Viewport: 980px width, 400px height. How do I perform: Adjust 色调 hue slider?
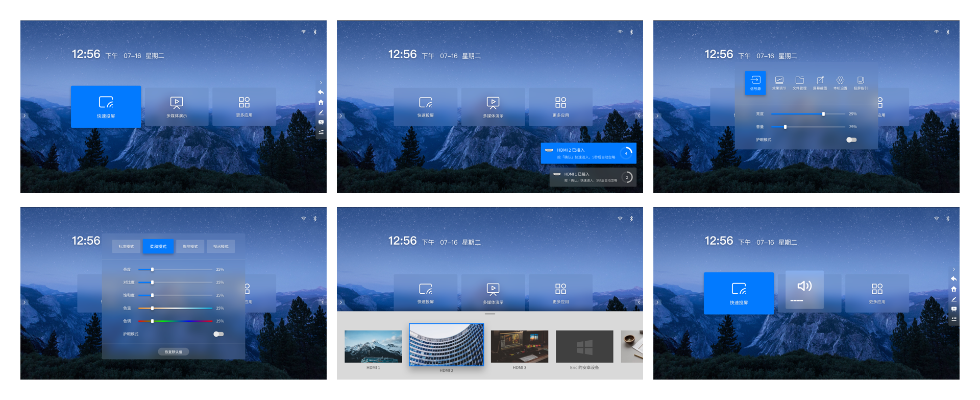[x=175, y=321]
